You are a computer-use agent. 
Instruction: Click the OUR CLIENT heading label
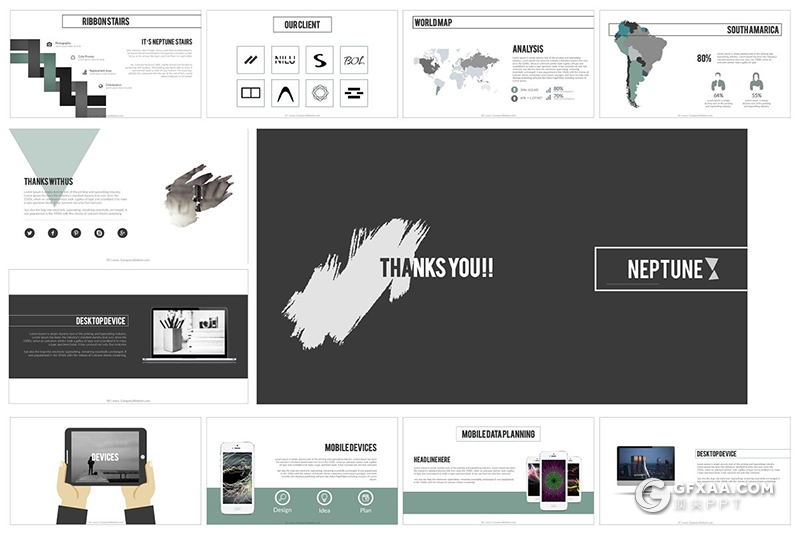tap(301, 24)
